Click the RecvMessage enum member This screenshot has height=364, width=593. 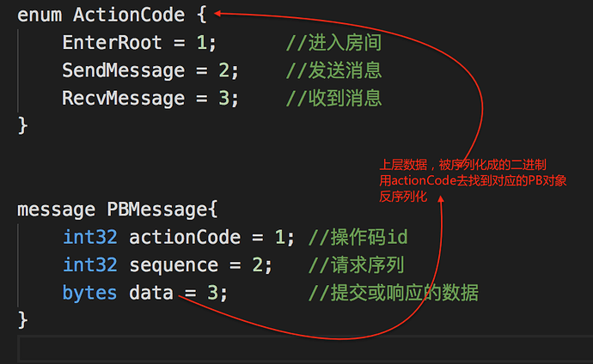point(123,98)
